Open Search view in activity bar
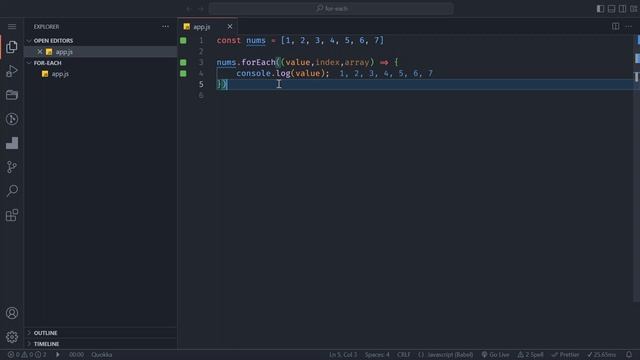The height and width of the screenshot is (360, 640). (x=12, y=191)
